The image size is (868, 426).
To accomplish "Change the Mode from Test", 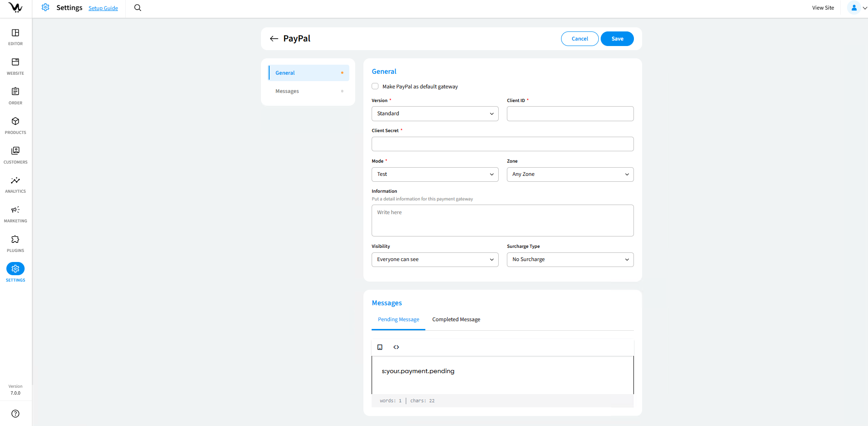I will pos(434,174).
